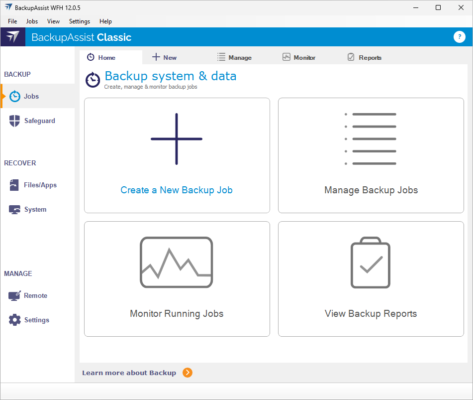473x400 pixels.
Task: Open the View menu
Action: coord(53,21)
